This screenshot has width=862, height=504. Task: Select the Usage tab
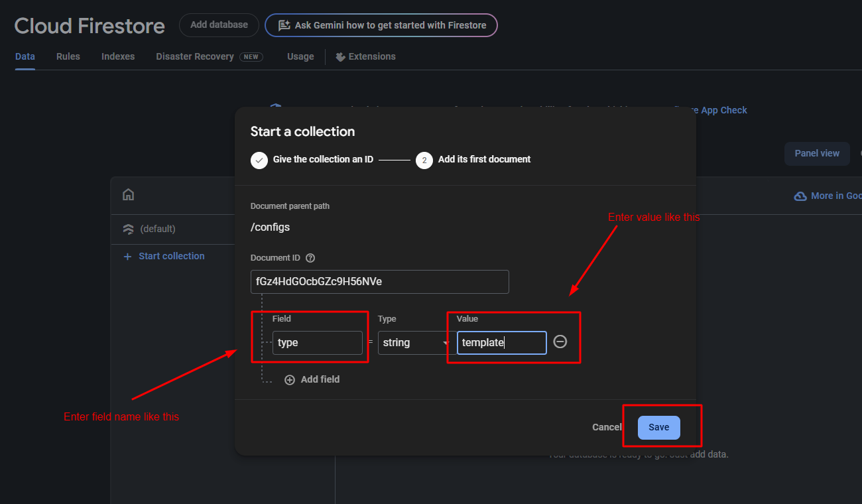[x=300, y=56]
